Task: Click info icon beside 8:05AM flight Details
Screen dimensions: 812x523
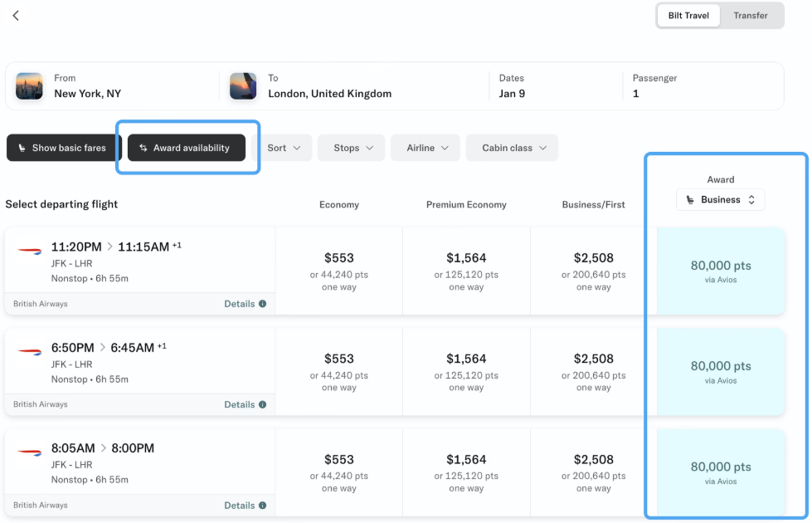Action: (263, 506)
